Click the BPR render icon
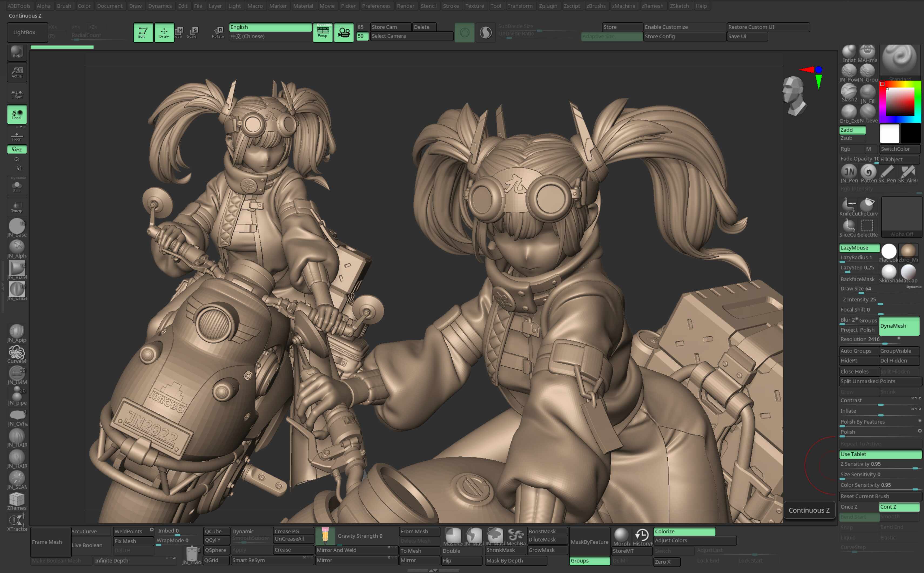924x573 pixels. click(x=17, y=52)
